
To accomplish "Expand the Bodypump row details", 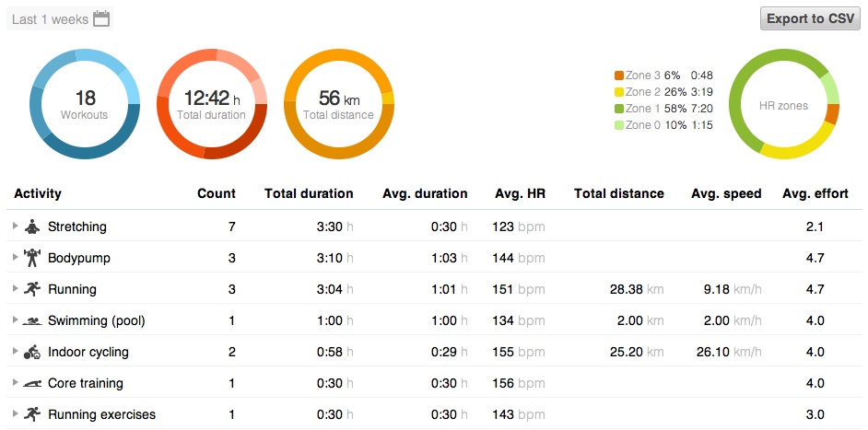I will pyautogui.click(x=15, y=258).
